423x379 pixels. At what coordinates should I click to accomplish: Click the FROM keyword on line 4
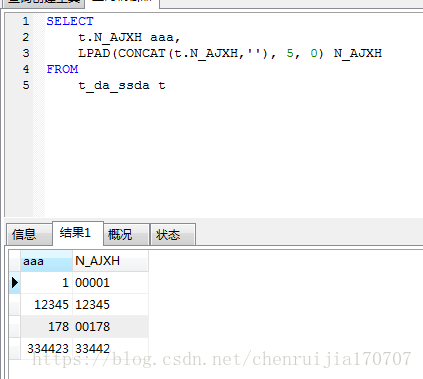pyautogui.click(x=62, y=69)
